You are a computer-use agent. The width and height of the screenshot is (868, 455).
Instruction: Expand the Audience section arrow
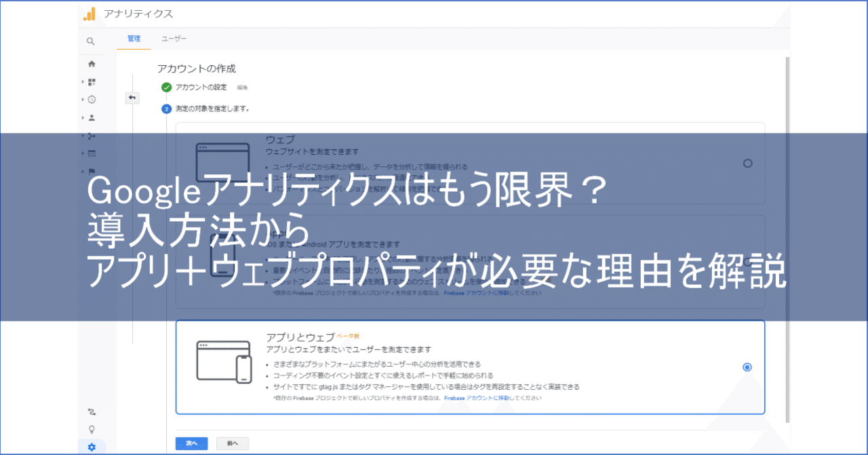pos(83,117)
